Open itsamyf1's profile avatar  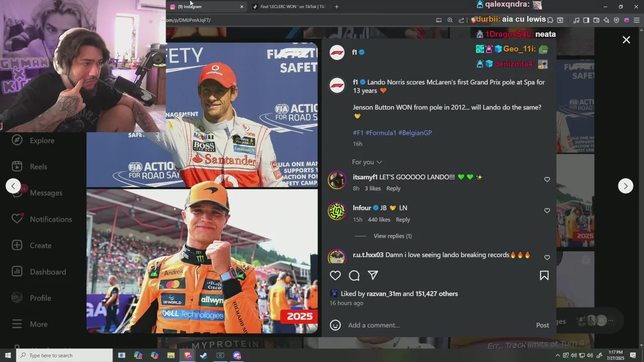[x=337, y=180]
